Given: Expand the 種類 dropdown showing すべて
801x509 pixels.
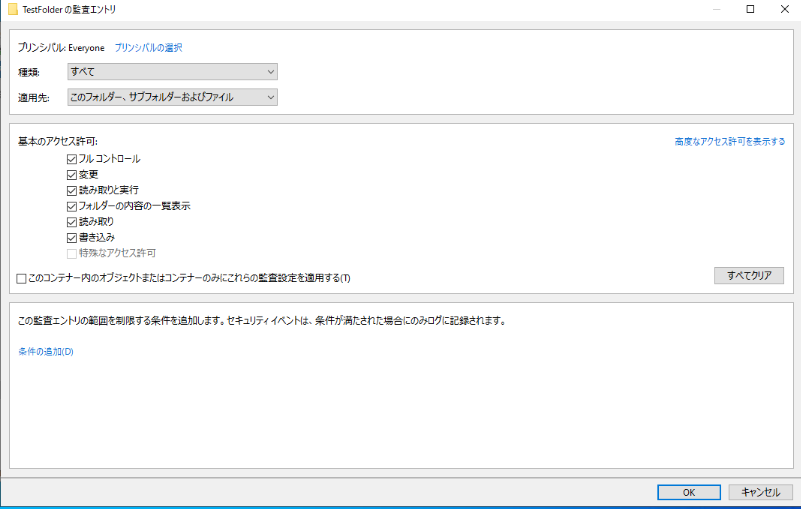Looking at the screenshot, I should point(172,71).
